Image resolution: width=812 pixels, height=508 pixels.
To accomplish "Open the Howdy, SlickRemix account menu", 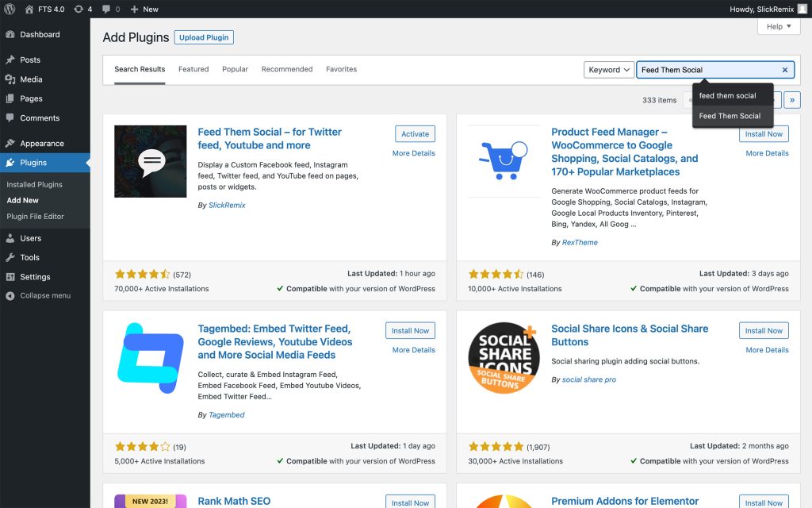I will pos(768,9).
